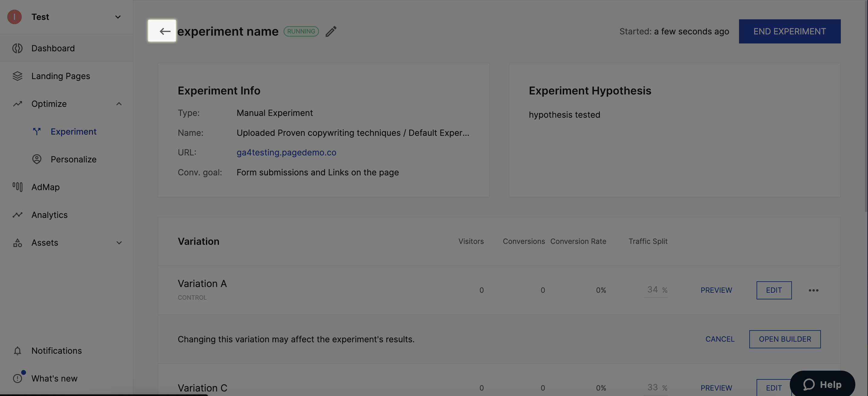Click the What's new alert icon
The image size is (868, 396).
[18, 378]
